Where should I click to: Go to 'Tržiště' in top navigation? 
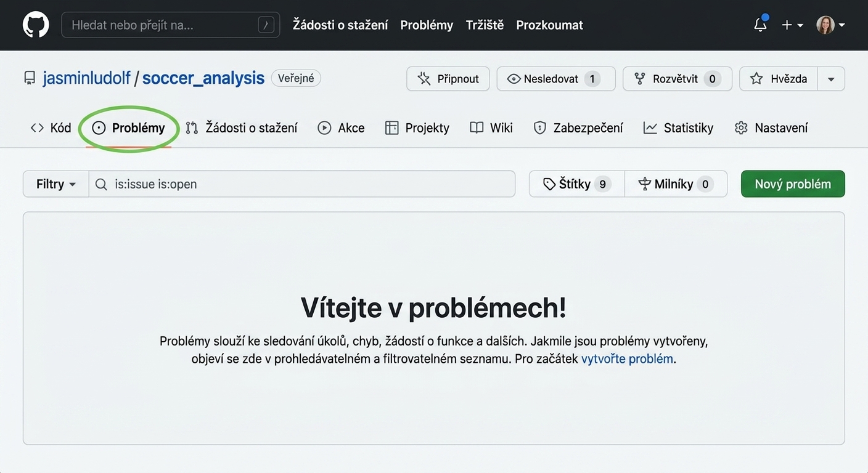pyautogui.click(x=485, y=25)
